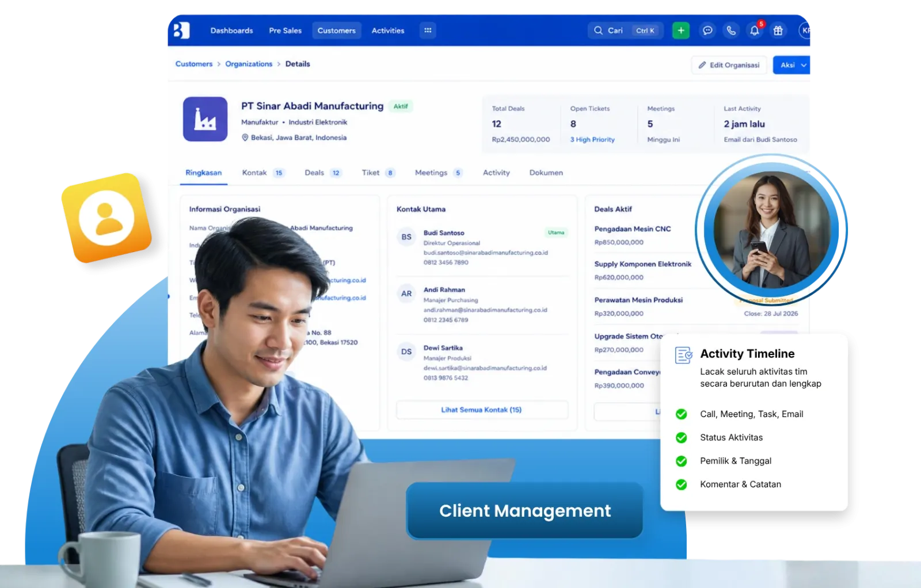The width and height of the screenshot is (921, 588).
Task: Click the Rp850,000,000 deal amount
Action: click(619, 242)
